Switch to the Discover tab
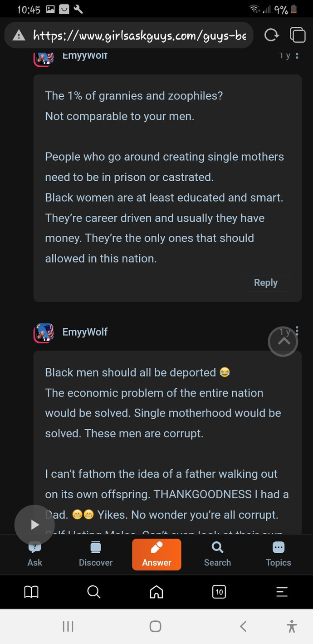Screen dimensions: 313x644 click(96, 555)
